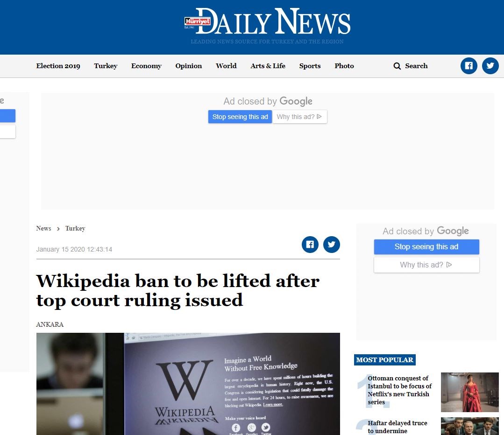Screen dimensions: 504x435
Task: Go to the Economy section
Action: pyautogui.click(x=146, y=66)
